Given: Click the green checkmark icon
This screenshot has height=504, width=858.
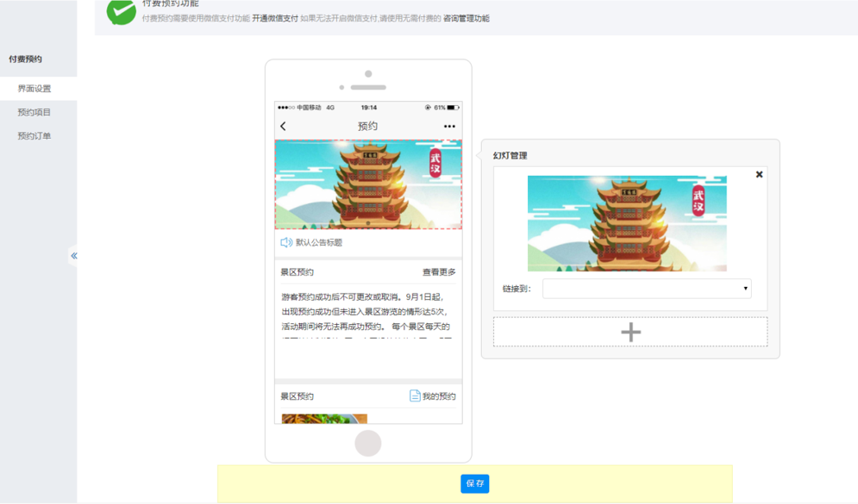Looking at the screenshot, I should pyautogui.click(x=121, y=11).
